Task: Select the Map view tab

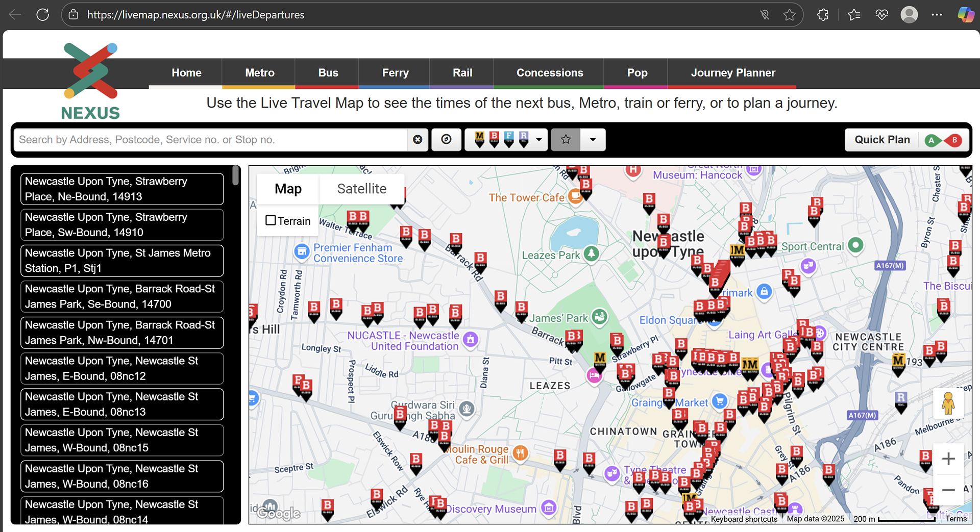Action: [x=288, y=189]
